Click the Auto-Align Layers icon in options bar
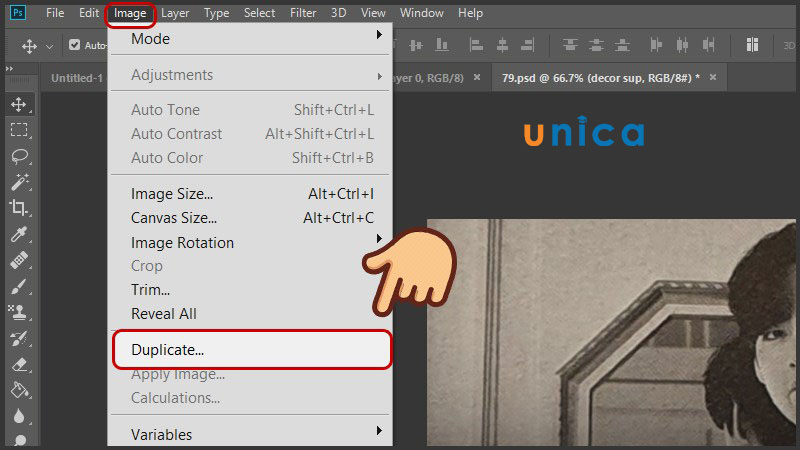 (751, 45)
